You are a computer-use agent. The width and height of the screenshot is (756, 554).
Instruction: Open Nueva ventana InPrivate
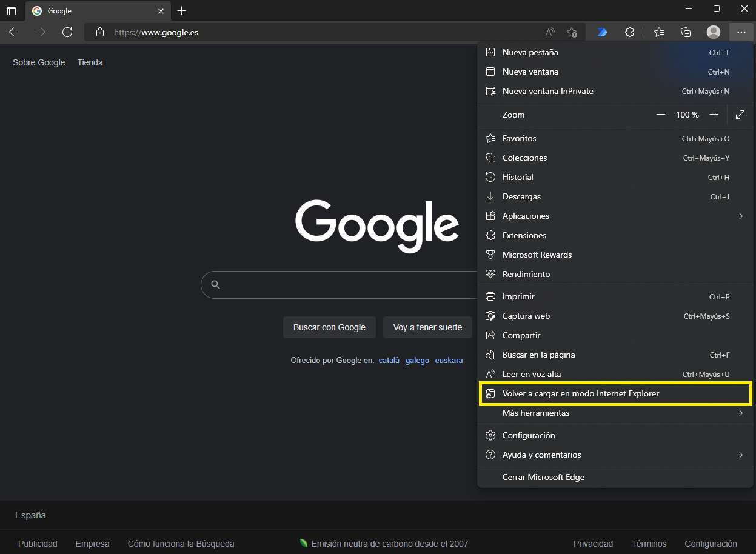[615, 91]
